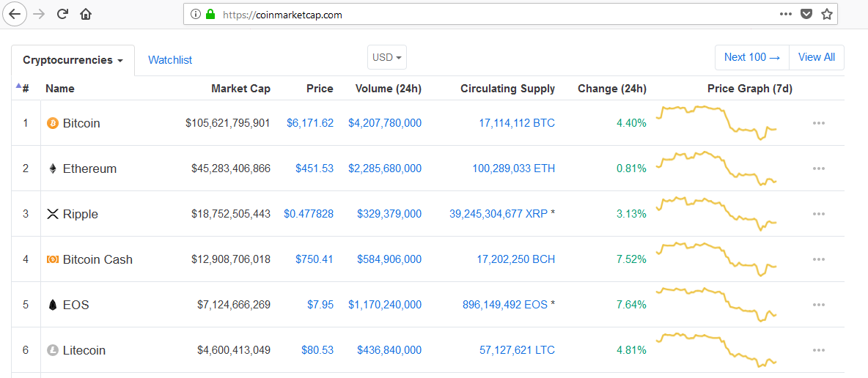
Task: Go forward with the browser forward arrow
Action: point(38,15)
